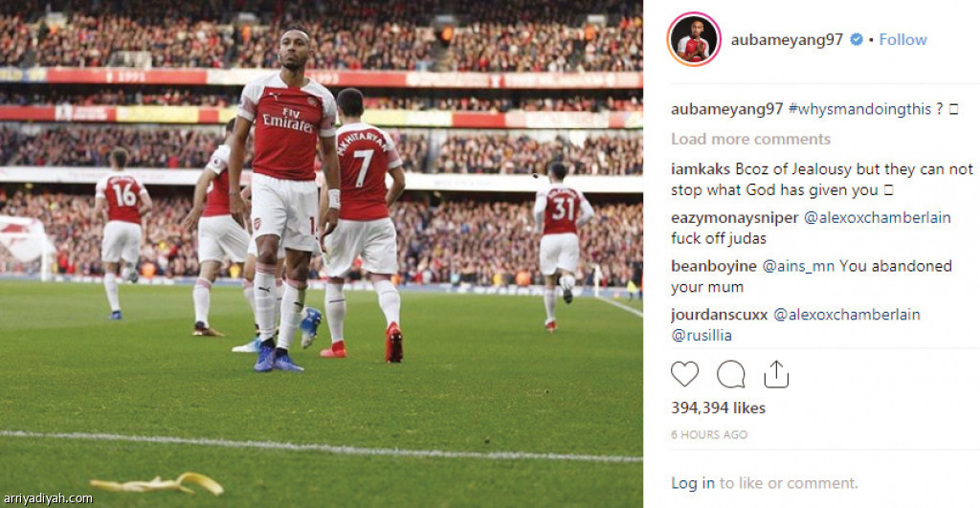
Task: Visit the first @alexoxchamberlain mention
Action: point(877,217)
